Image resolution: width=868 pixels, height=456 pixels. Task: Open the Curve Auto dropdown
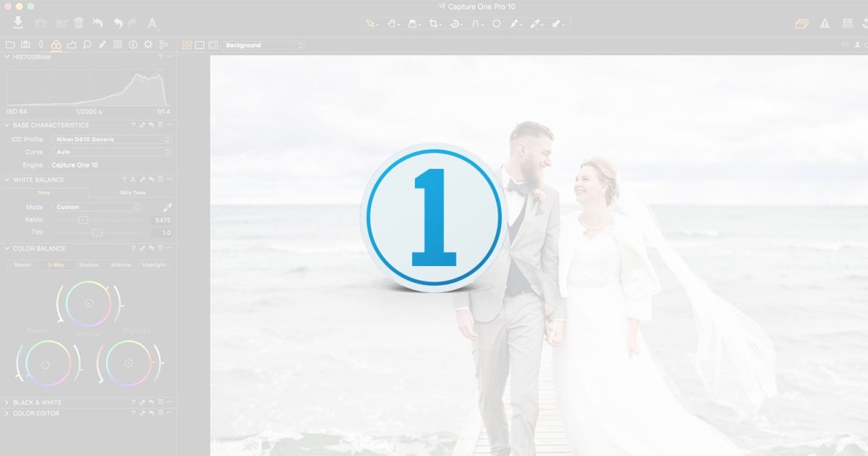pos(112,152)
